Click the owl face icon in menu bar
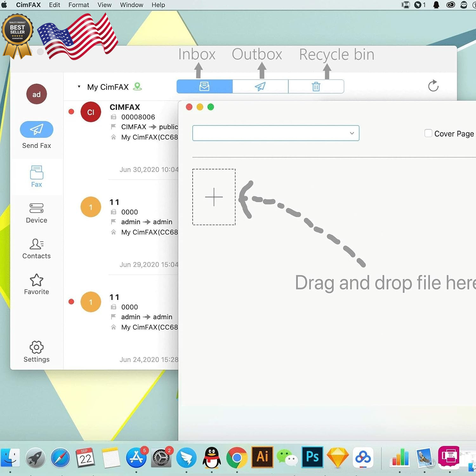This screenshot has width=476, height=476. tap(464, 5)
